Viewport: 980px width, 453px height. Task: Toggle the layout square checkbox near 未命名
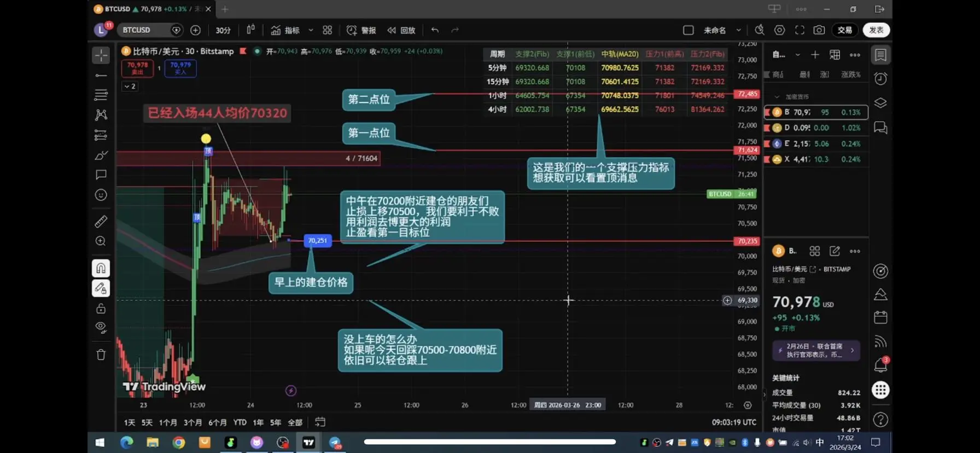(689, 30)
